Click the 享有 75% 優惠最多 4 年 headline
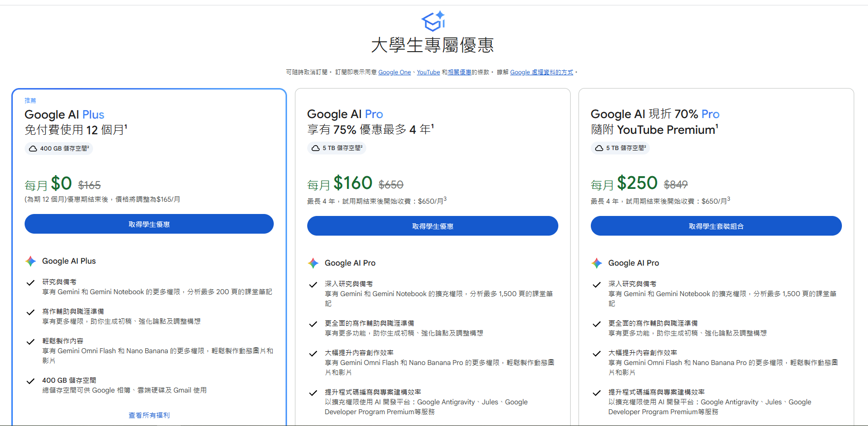Image resolution: width=868 pixels, height=426 pixels. coord(371,129)
